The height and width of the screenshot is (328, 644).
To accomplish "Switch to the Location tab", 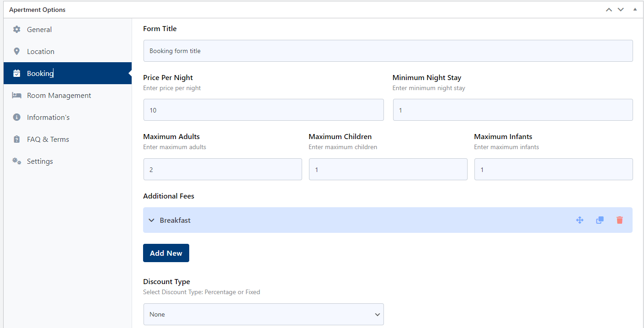I will pyautogui.click(x=40, y=51).
